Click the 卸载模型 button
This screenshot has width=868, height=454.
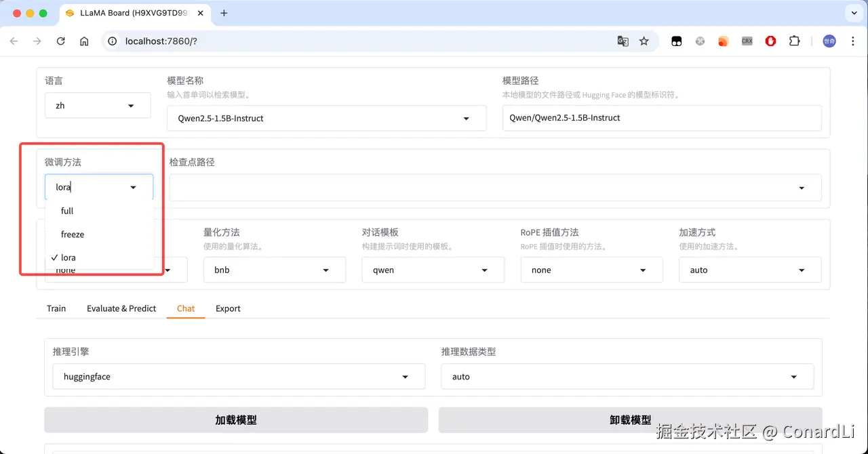click(631, 420)
